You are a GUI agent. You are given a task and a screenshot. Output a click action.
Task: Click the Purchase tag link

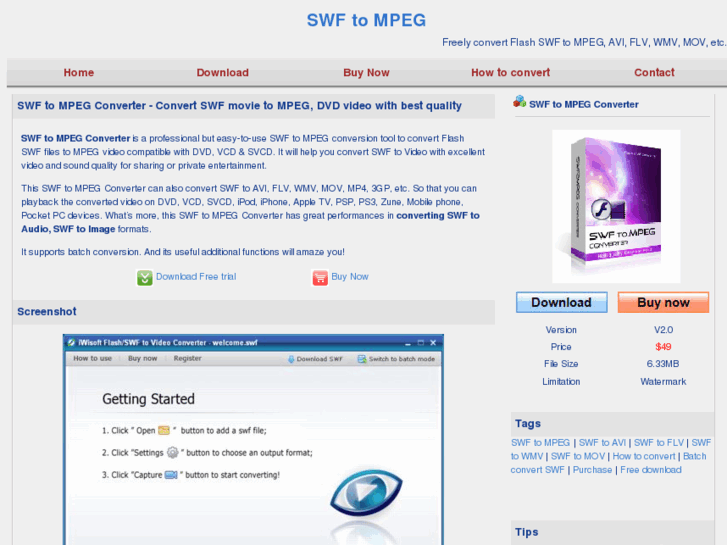coord(593,469)
